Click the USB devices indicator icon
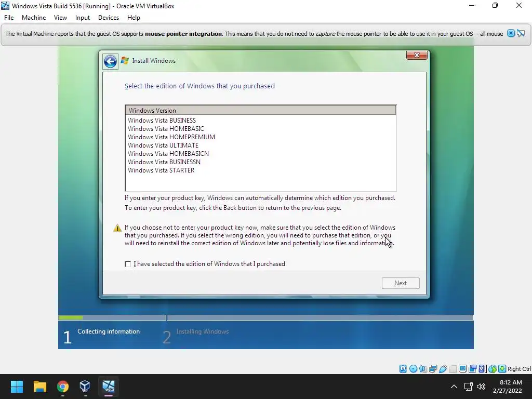Screen dimensions: 532x399 (443, 369)
